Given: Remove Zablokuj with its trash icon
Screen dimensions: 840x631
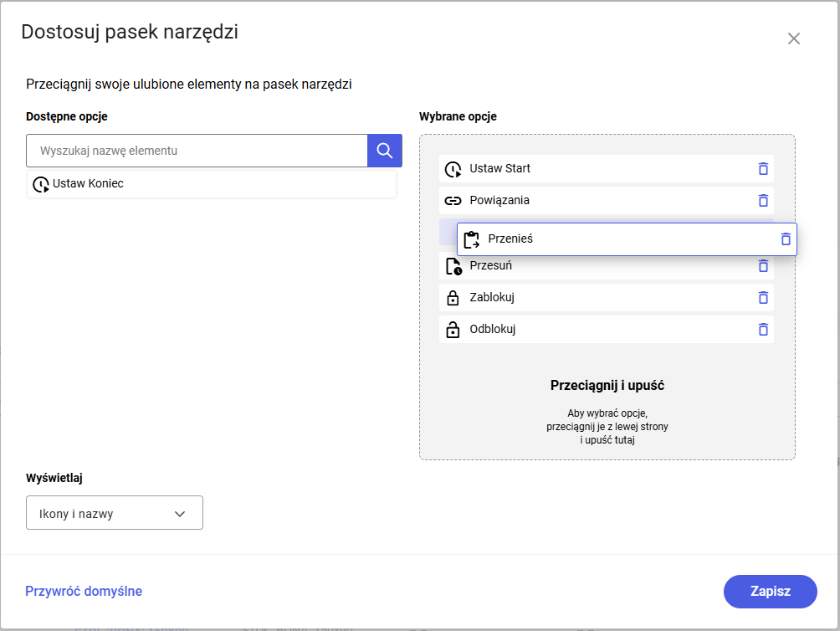Looking at the screenshot, I should point(762,297).
